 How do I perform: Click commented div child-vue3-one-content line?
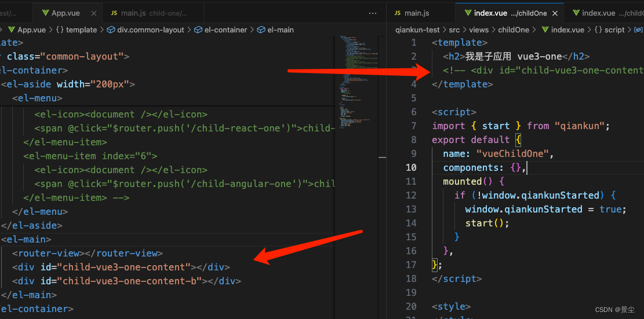coord(543,70)
